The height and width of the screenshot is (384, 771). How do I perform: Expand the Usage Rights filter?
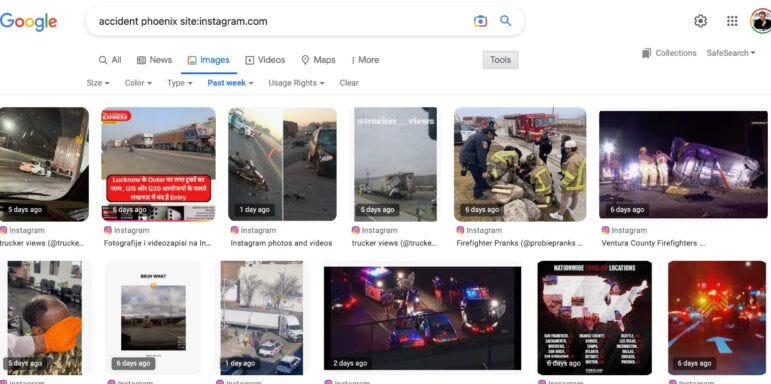pyautogui.click(x=297, y=83)
